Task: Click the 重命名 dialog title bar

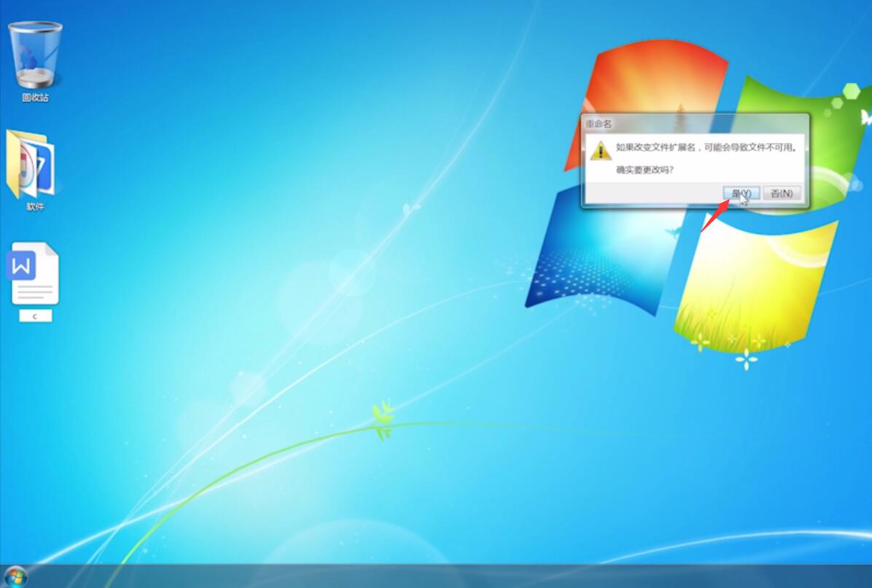Action: 695,123
